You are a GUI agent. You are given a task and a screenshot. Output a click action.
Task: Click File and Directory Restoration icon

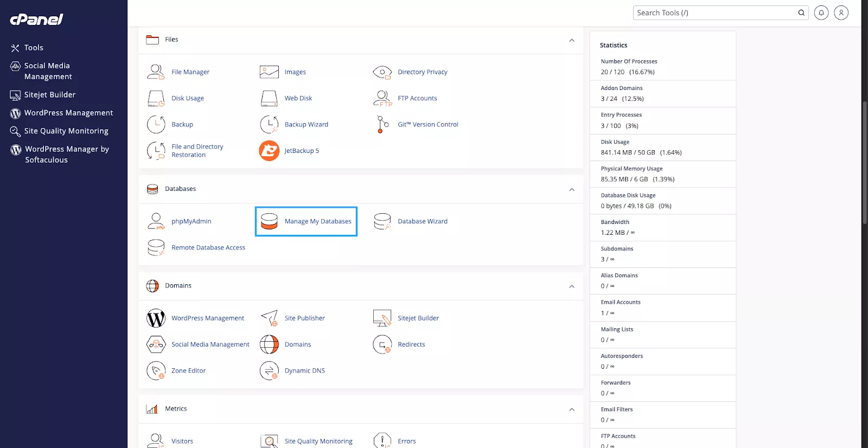point(156,151)
